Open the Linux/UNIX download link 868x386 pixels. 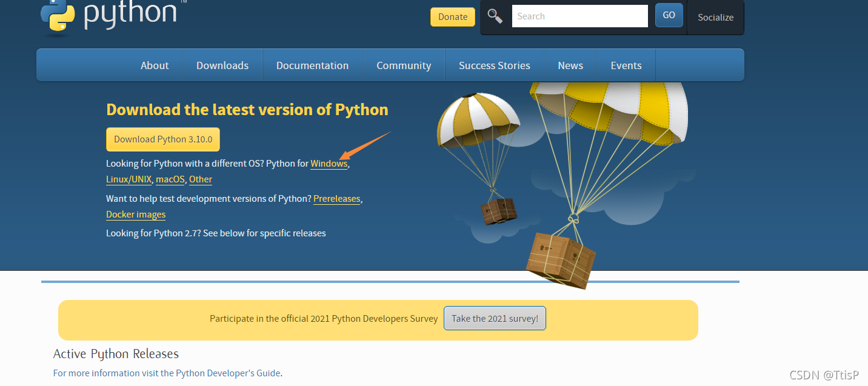click(129, 179)
